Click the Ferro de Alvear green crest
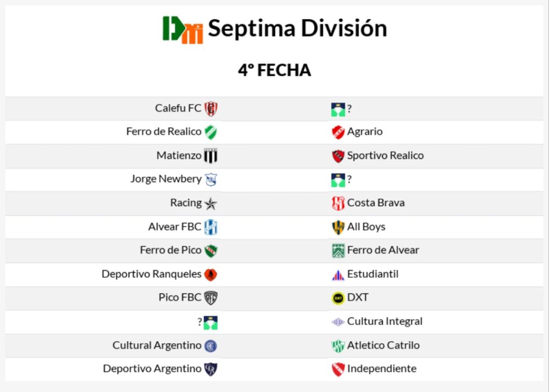The image size is (549, 392). (338, 251)
